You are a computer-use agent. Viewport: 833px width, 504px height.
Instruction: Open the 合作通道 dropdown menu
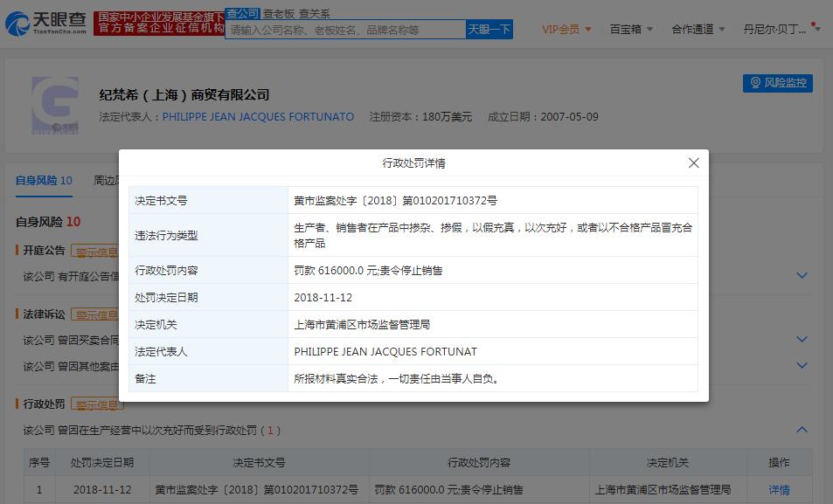pos(695,29)
